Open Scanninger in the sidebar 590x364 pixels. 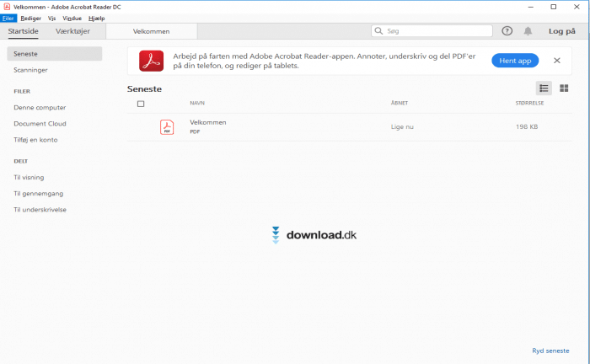click(x=30, y=70)
